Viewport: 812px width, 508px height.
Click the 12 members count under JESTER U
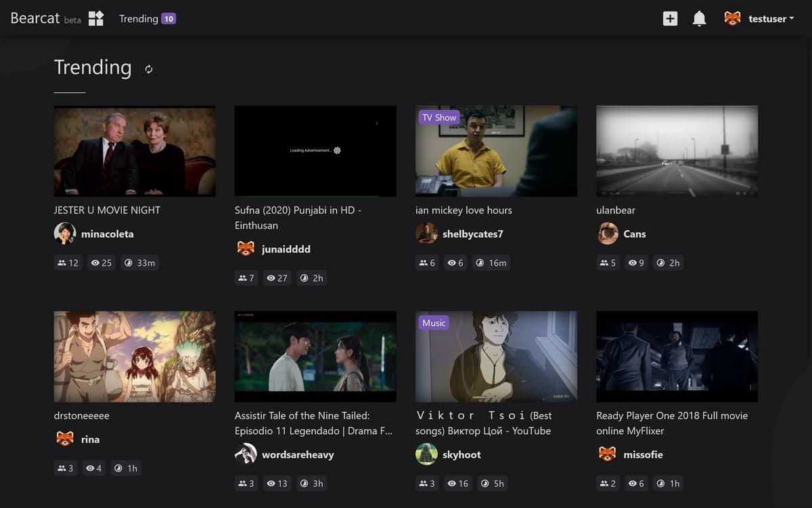click(68, 263)
